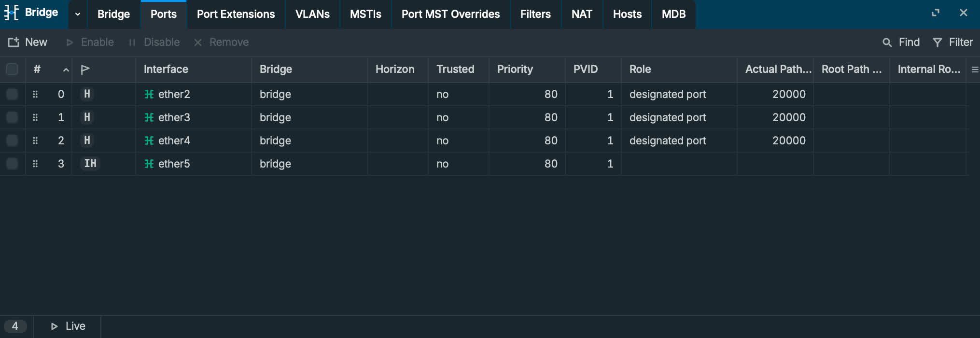Click the Find magnifier icon
The height and width of the screenshot is (338, 980).
pyautogui.click(x=887, y=42)
